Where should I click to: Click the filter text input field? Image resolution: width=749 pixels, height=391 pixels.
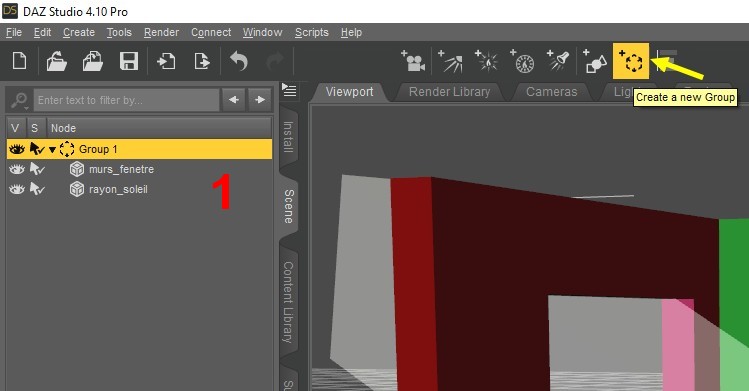click(127, 100)
